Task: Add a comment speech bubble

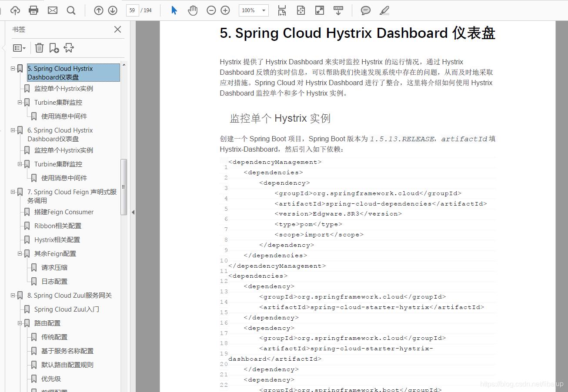Action: (x=366, y=10)
